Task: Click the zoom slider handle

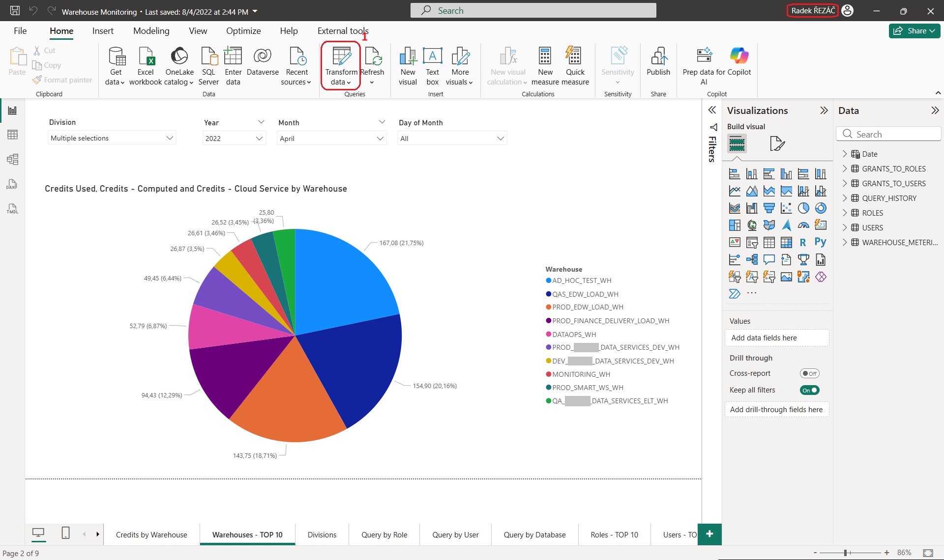Action: pyautogui.click(x=846, y=553)
